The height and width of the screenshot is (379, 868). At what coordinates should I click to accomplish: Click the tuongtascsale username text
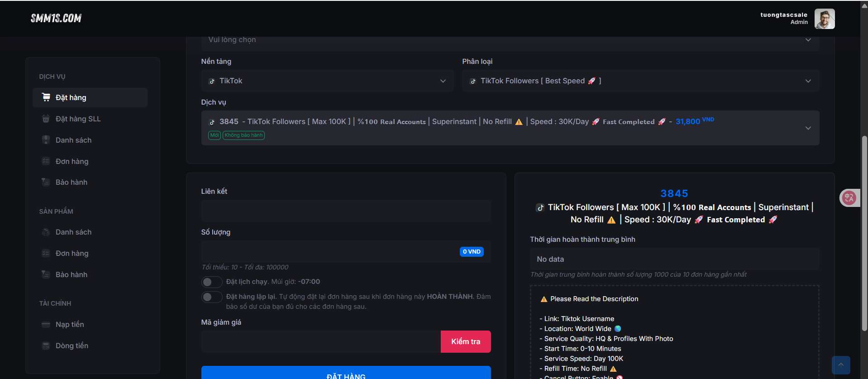click(784, 14)
